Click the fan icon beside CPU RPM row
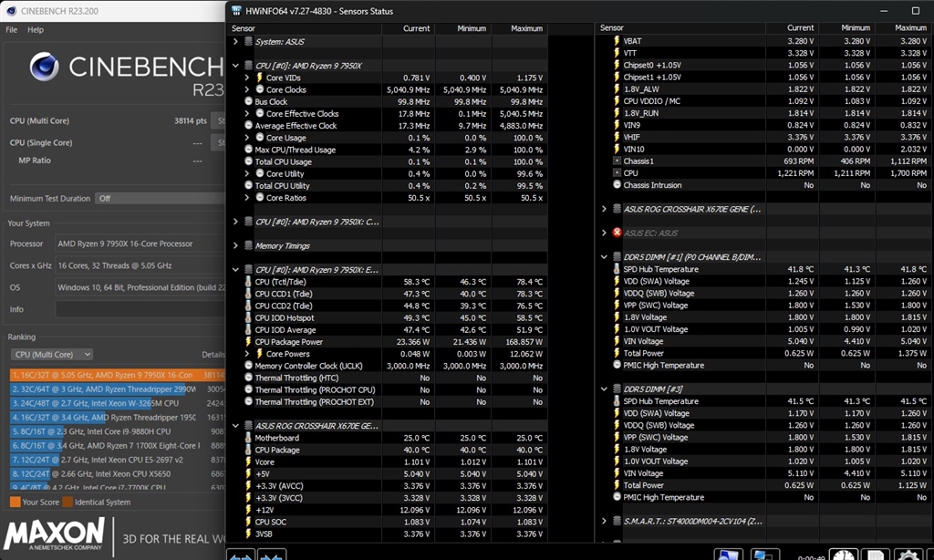 click(617, 172)
